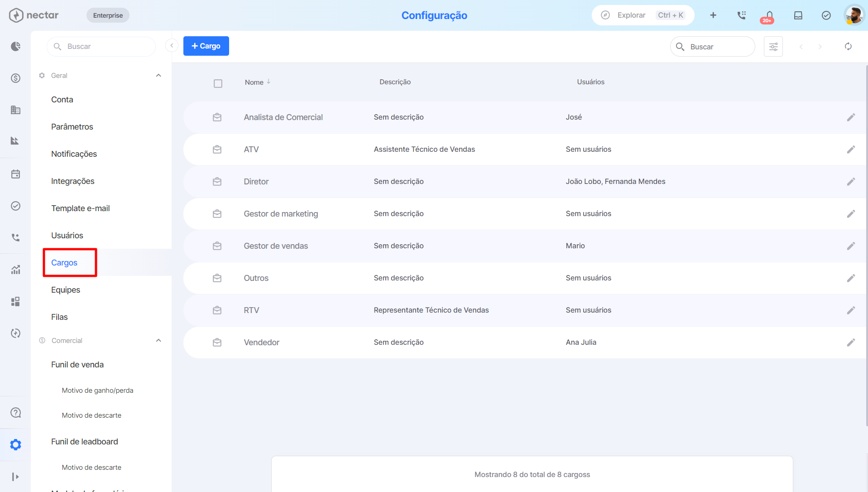
Task: Open the phone dialer icon in header
Action: point(741,15)
